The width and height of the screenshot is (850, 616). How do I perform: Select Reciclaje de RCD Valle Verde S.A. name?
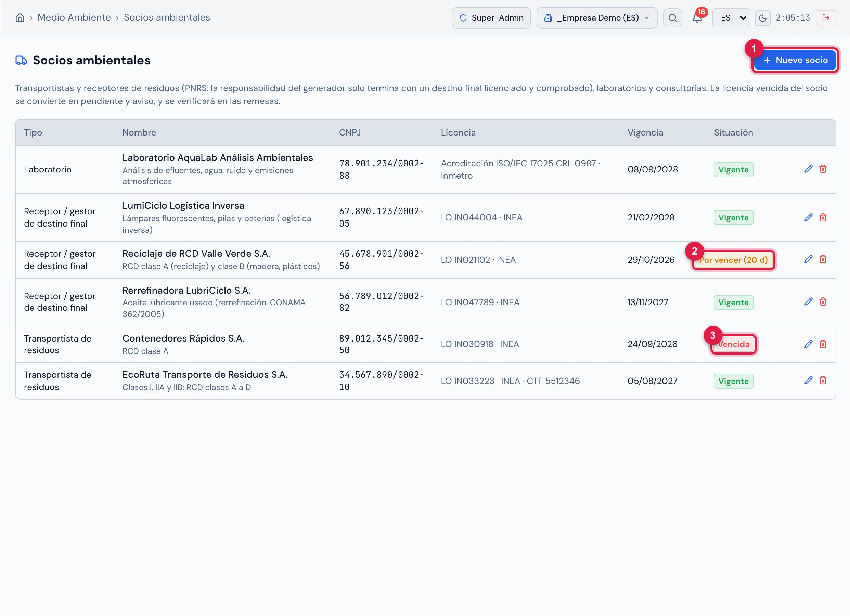(x=196, y=254)
